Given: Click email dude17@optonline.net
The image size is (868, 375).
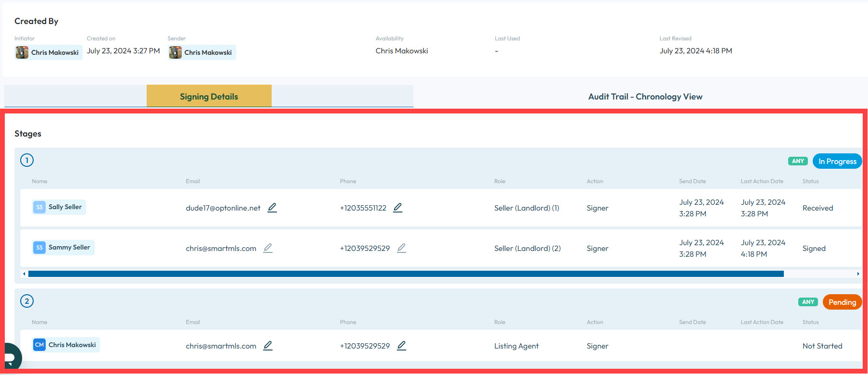Looking at the screenshot, I should tap(223, 208).
